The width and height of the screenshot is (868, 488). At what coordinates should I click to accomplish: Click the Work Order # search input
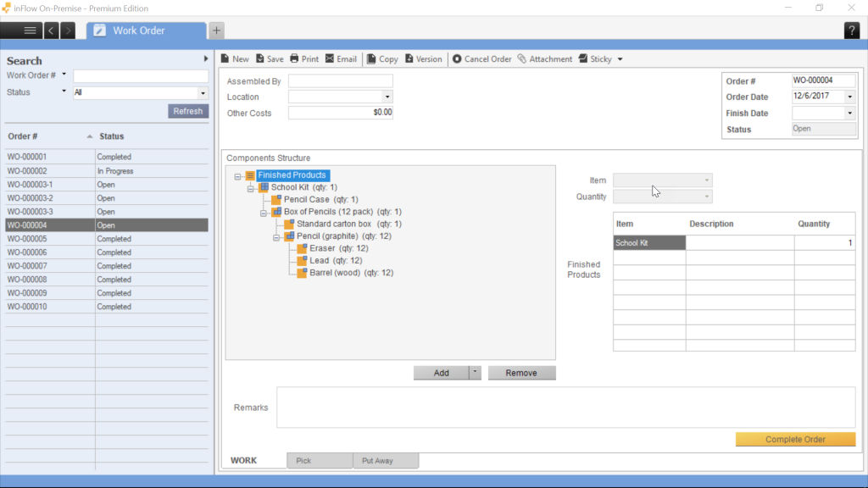[141, 75]
